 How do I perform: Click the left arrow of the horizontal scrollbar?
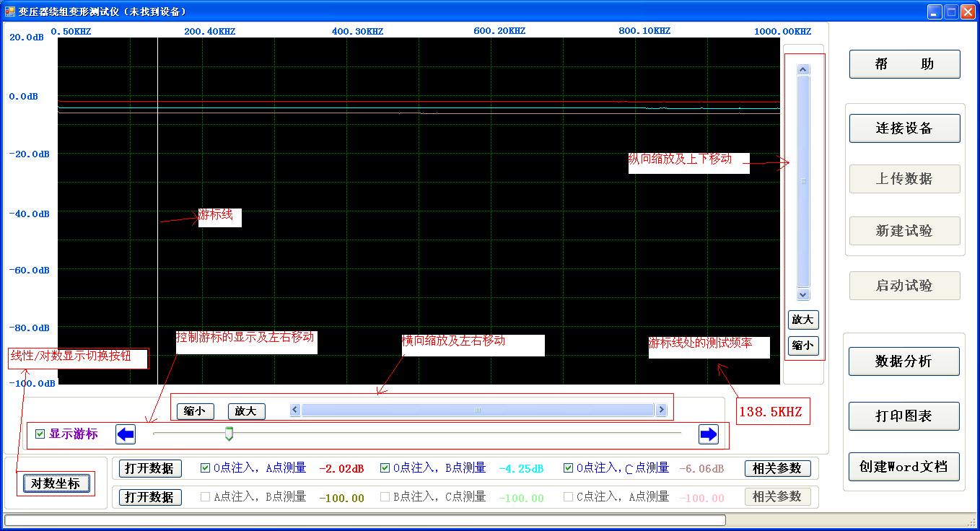point(294,409)
